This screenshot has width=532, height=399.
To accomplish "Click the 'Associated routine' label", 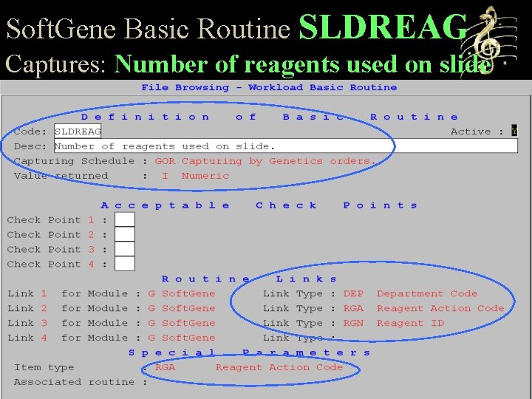I will 74,382.
